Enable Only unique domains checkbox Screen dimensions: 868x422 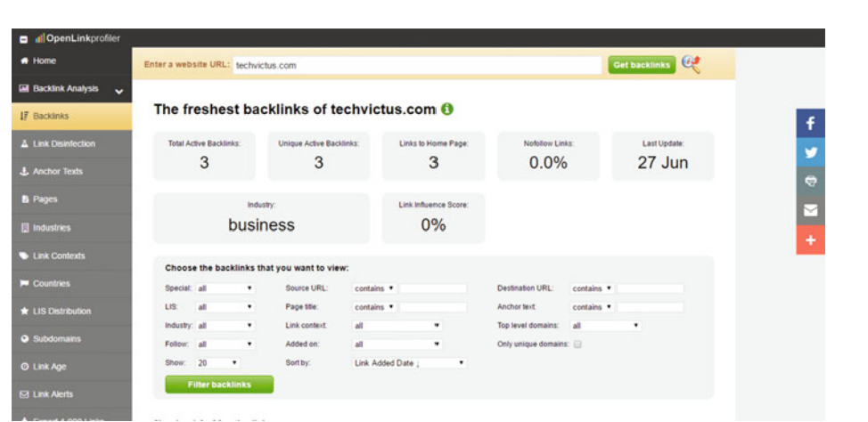tap(577, 344)
